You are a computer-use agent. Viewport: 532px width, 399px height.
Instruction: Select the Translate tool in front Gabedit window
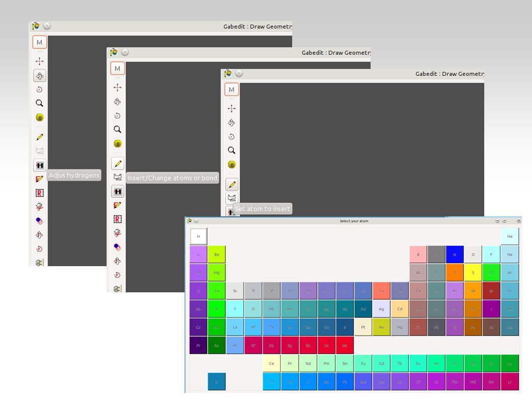click(231, 109)
